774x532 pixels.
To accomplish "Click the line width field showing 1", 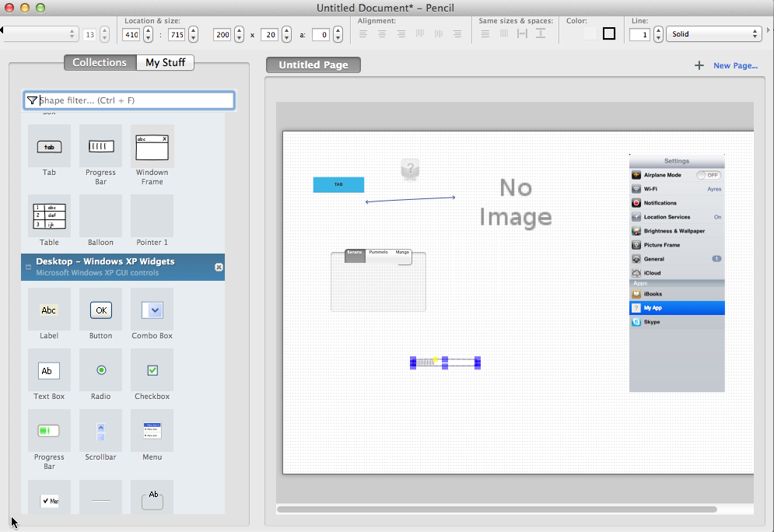I will tap(639, 34).
